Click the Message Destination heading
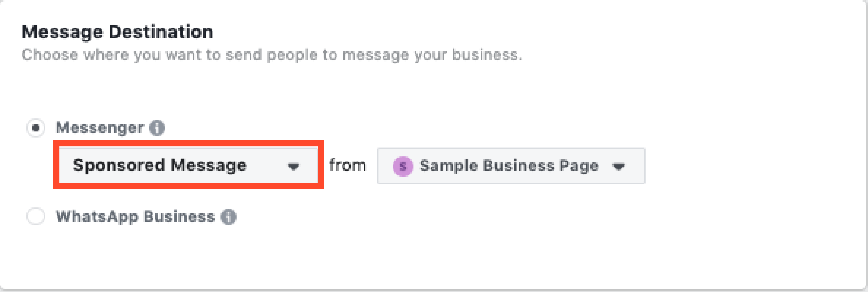 [x=117, y=32]
